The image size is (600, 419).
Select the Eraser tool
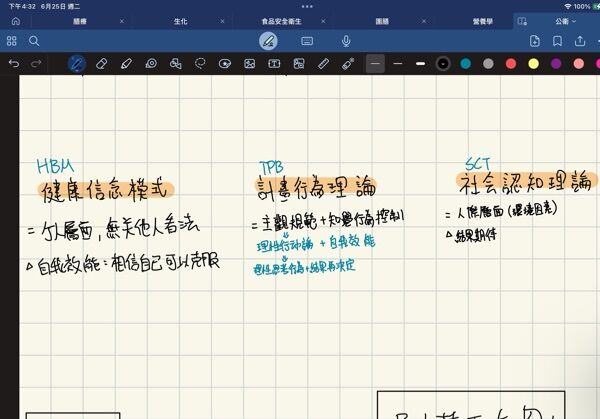click(x=101, y=63)
